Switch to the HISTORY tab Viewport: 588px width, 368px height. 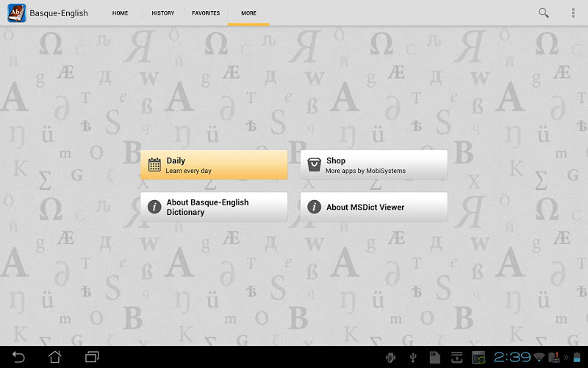[x=162, y=13]
